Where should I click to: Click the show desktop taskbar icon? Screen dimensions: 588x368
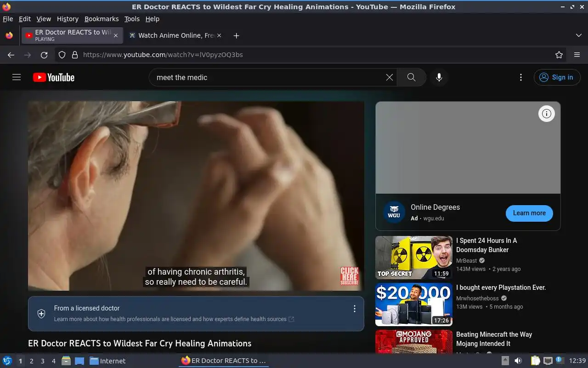[79, 361]
